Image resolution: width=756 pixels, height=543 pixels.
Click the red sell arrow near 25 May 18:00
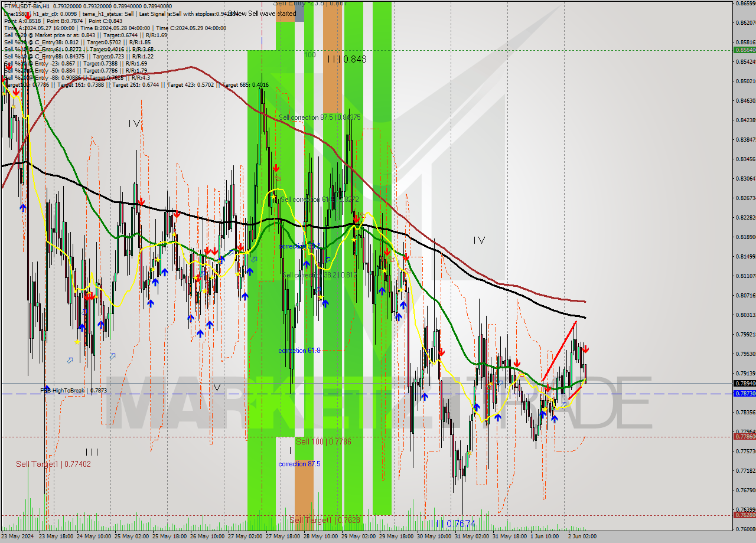pyautogui.click(x=177, y=214)
